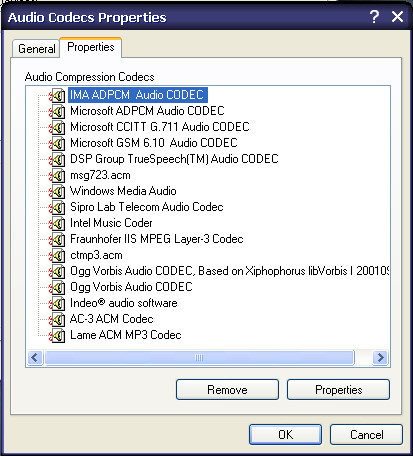The width and height of the screenshot is (413, 456).
Task: Select Indeo audio software entry
Action: point(124,303)
